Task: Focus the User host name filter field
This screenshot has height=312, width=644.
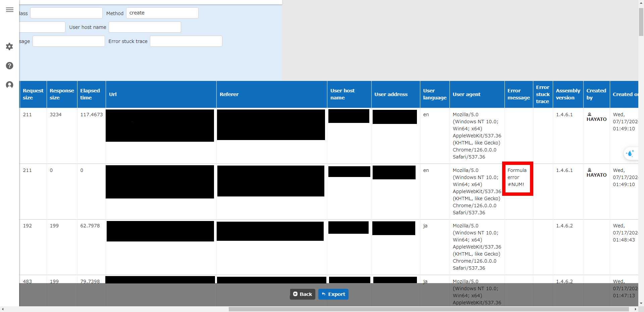Action: [x=145, y=27]
